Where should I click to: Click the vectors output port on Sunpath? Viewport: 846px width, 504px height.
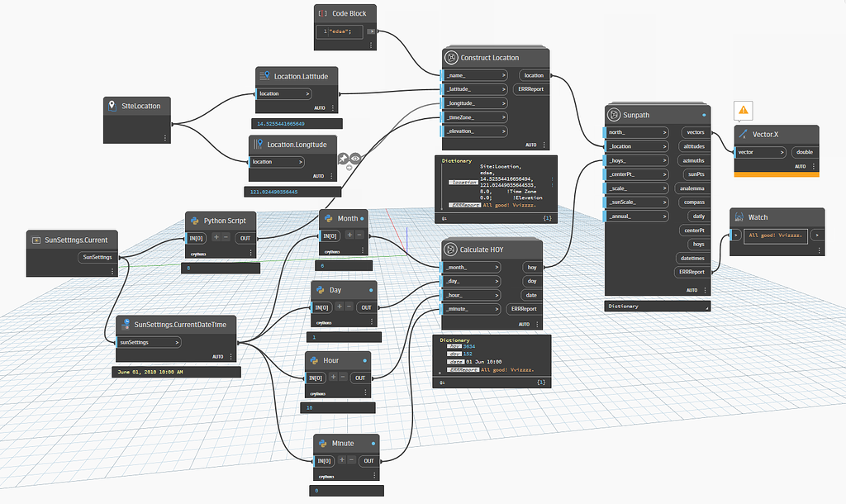click(696, 132)
